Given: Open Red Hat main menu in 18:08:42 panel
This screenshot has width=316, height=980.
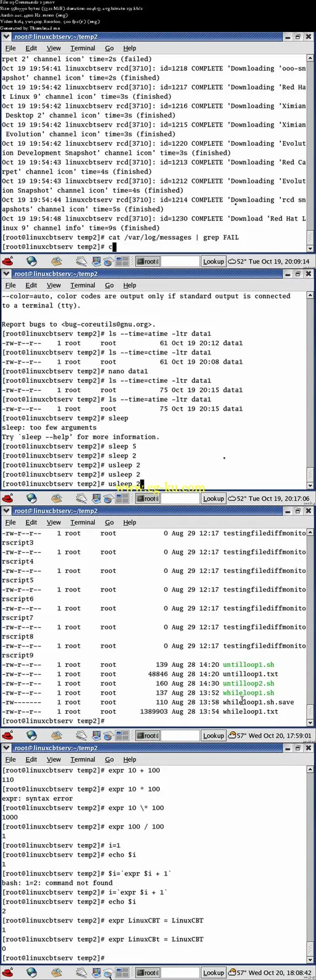Looking at the screenshot, I should click(x=7, y=973).
